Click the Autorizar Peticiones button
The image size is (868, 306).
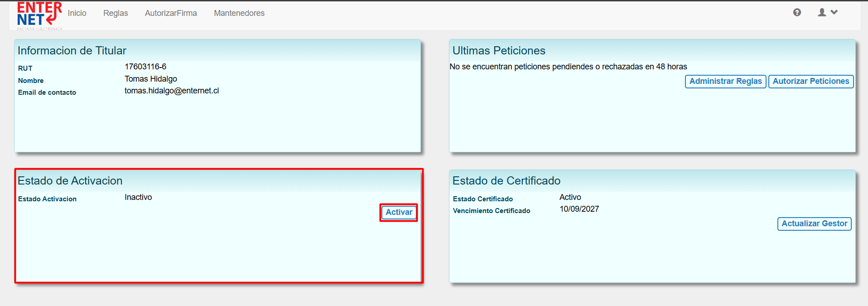pos(810,81)
